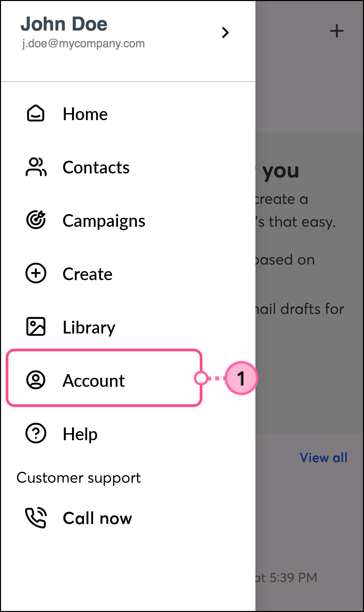Open Library menu label
Screen dimensions: 364x612
click(89, 327)
